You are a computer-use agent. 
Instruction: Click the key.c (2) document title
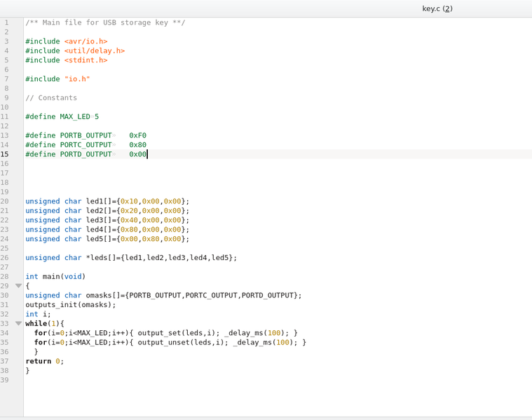(437, 8)
